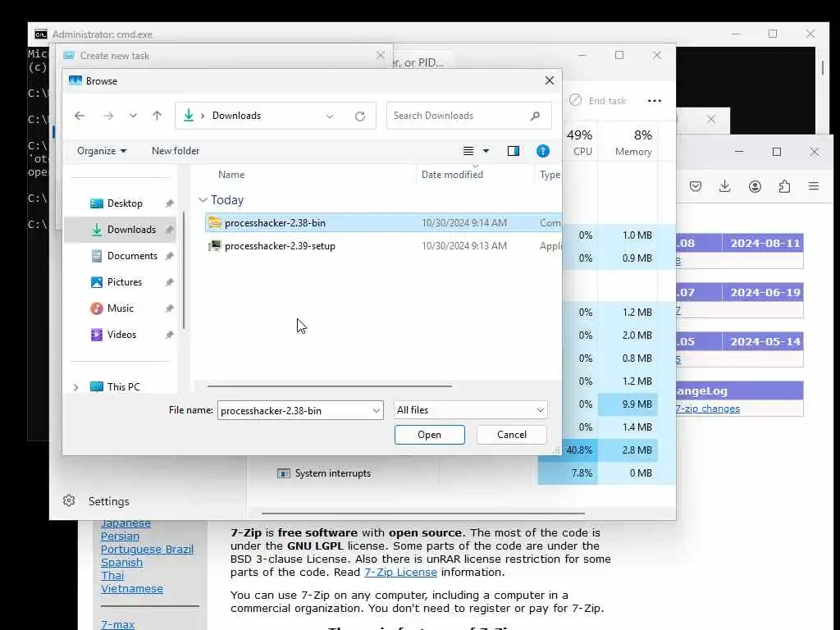This screenshot has height=630, width=840.
Task: Collapse the Today group
Action: [203, 200]
